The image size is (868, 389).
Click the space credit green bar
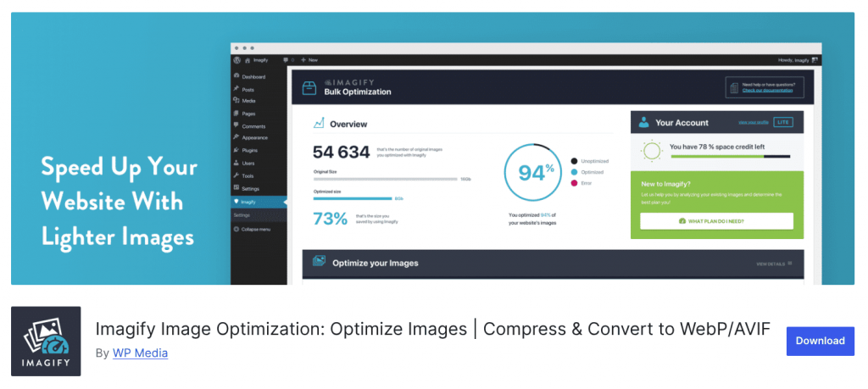[x=717, y=157]
